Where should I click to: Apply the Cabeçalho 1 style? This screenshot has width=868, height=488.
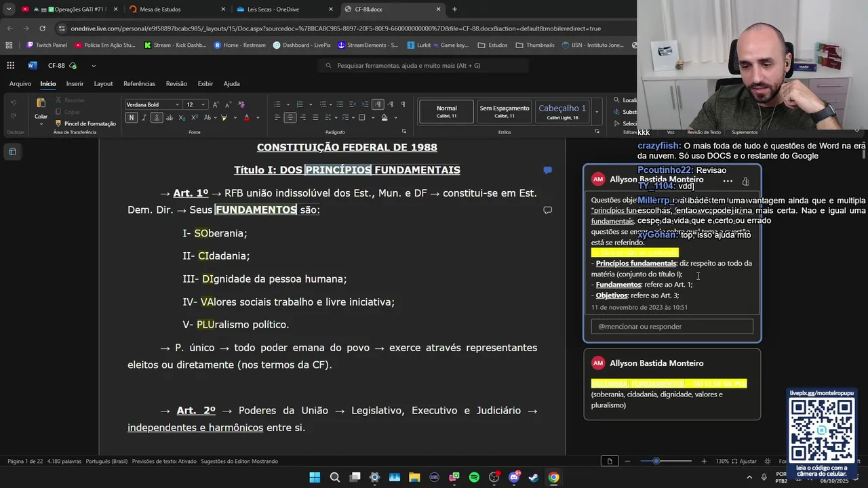(562, 111)
